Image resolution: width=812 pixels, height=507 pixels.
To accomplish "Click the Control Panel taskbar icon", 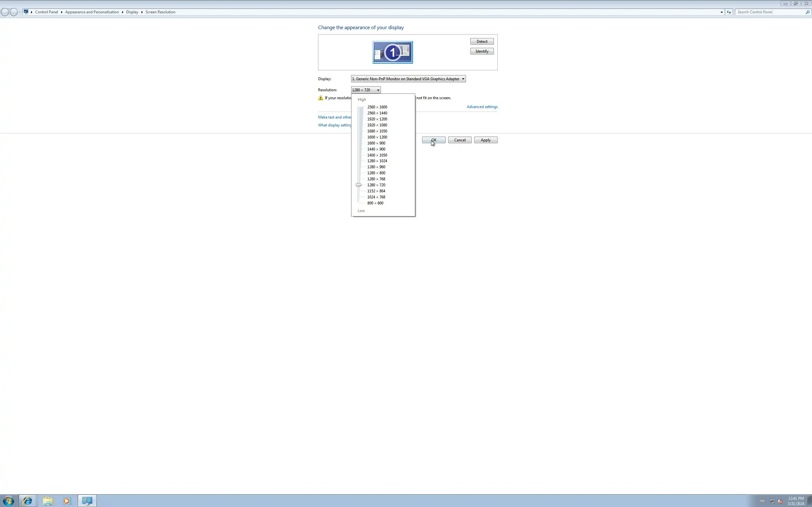I will pyautogui.click(x=87, y=501).
